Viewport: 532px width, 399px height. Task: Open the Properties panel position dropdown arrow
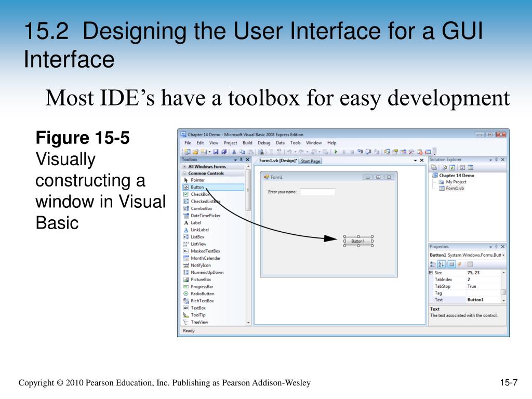pos(490,247)
